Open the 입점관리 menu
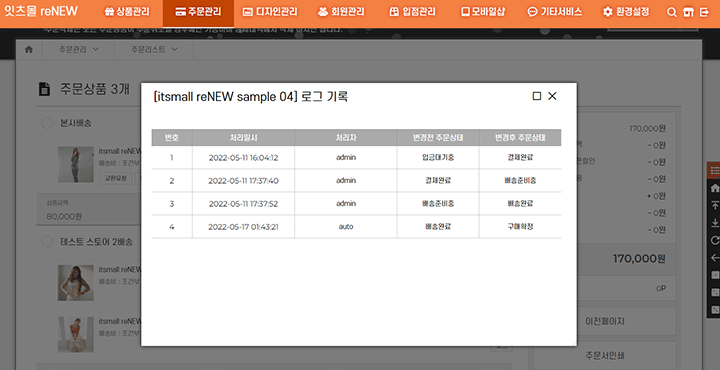The image size is (720, 370). pyautogui.click(x=412, y=12)
